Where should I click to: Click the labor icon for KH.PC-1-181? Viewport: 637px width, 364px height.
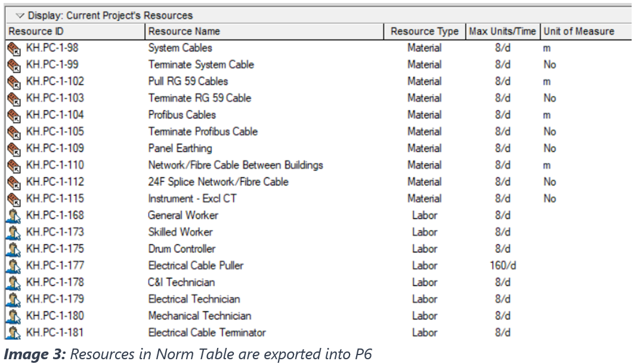tap(14, 332)
